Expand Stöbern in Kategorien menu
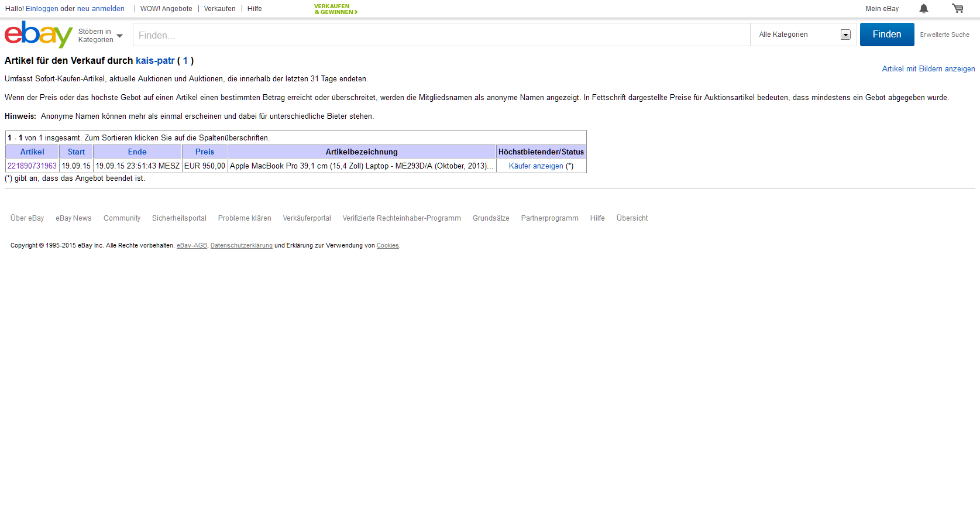Viewport: 980px width, 529px height. [x=100, y=36]
